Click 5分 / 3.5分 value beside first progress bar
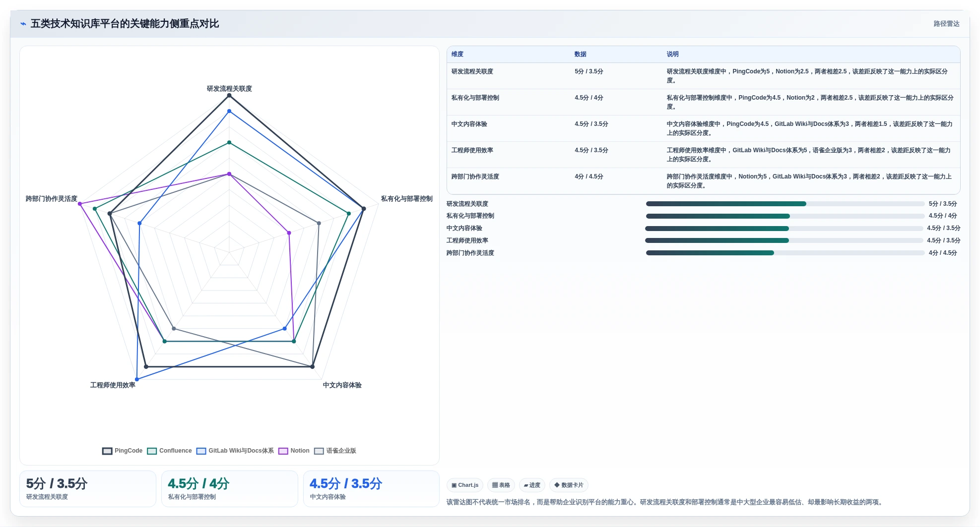 click(943, 204)
